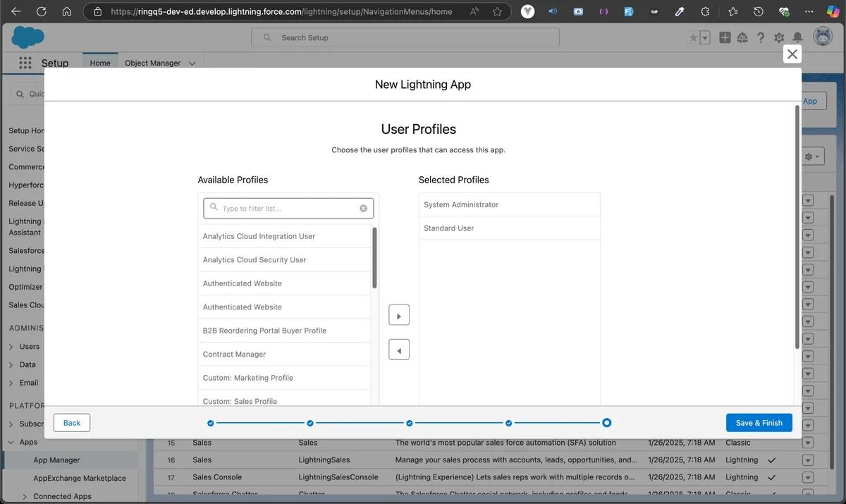Switch to the Home tab in Setup
Screen dimensions: 846x504
coord(100,63)
